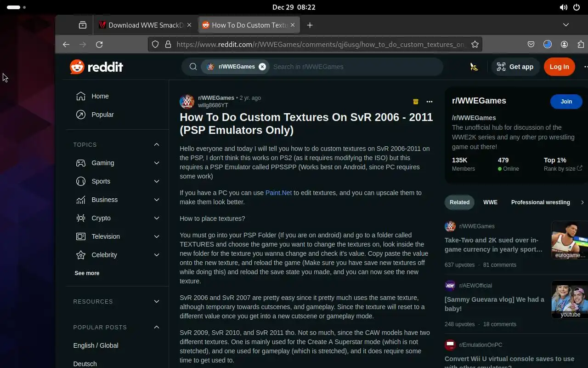Open the Pocket save icon in the toolbar
588x368 pixels.
[531, 45]
